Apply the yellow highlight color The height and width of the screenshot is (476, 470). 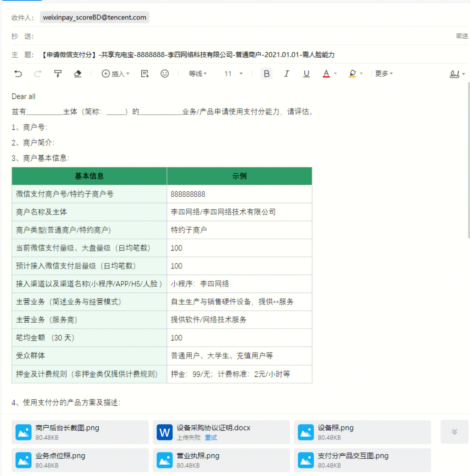352,74
